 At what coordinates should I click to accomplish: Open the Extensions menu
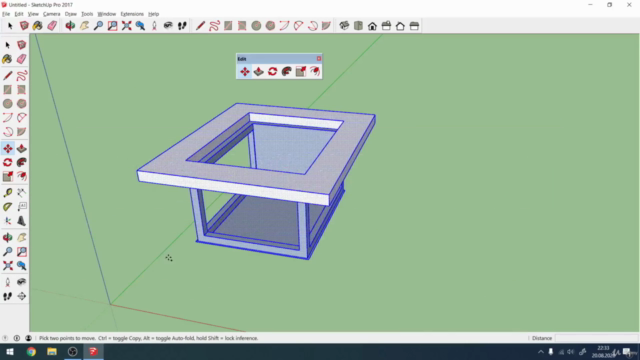[132, 14]
